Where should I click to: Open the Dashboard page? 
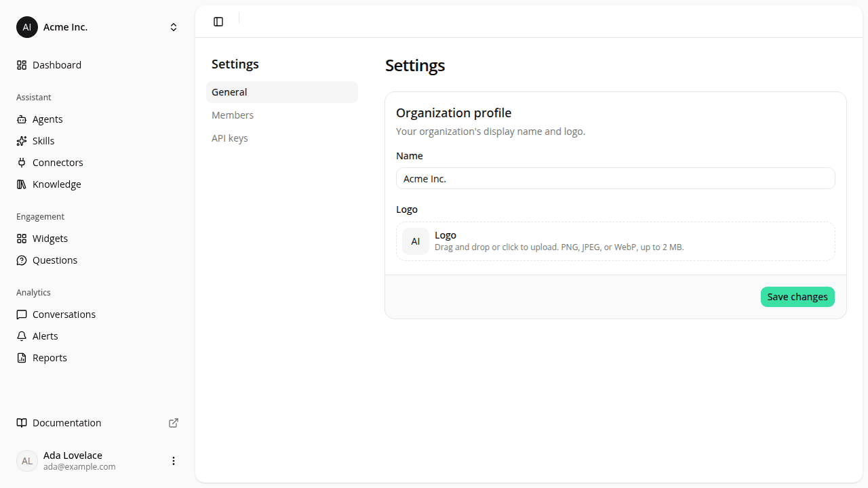[98, 65]
